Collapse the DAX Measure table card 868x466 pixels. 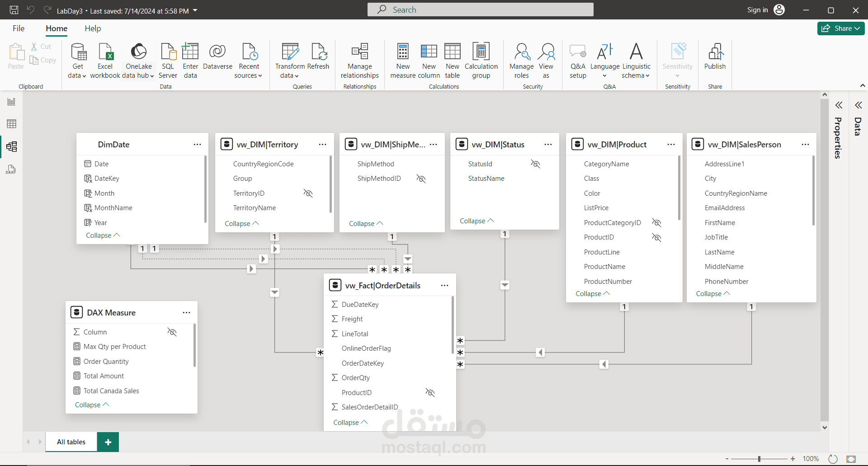(92, 405)
